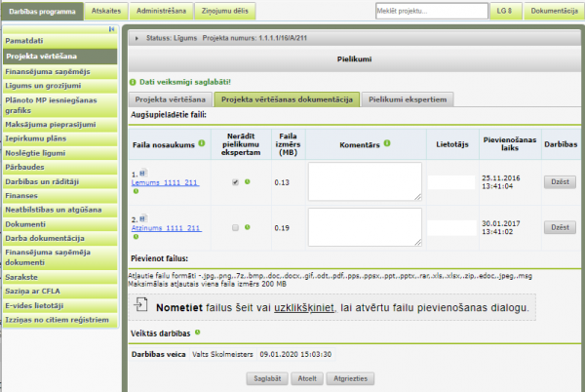
Task: Open Izziņas no citiem reģistriem sidebar item
Action: [x=60, y=320]
